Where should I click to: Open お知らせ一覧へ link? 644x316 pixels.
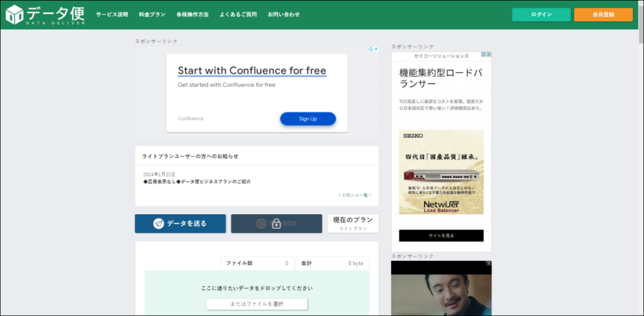pos(355,195)
